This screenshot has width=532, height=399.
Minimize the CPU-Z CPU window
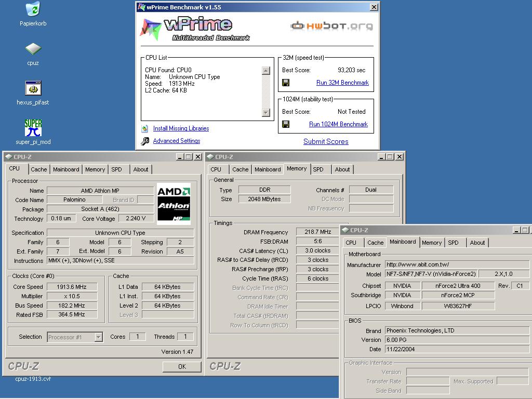(x=180, y=156)
